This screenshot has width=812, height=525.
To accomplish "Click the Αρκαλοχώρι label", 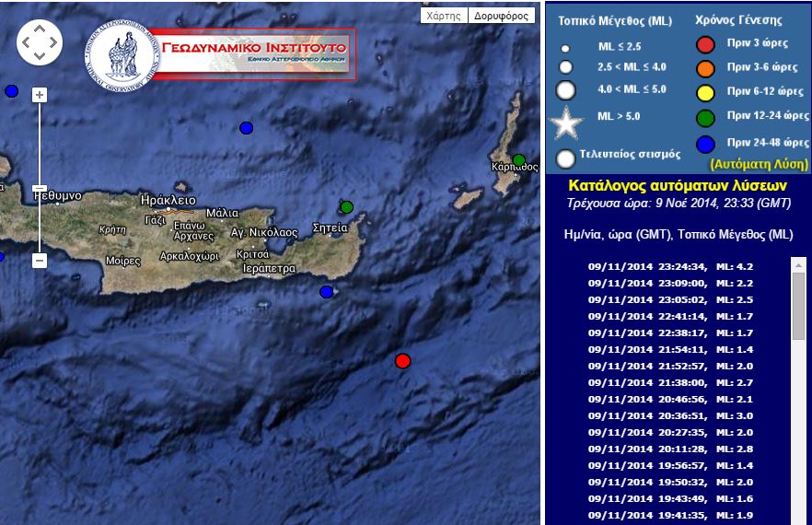I will click(x=190, y=256).
